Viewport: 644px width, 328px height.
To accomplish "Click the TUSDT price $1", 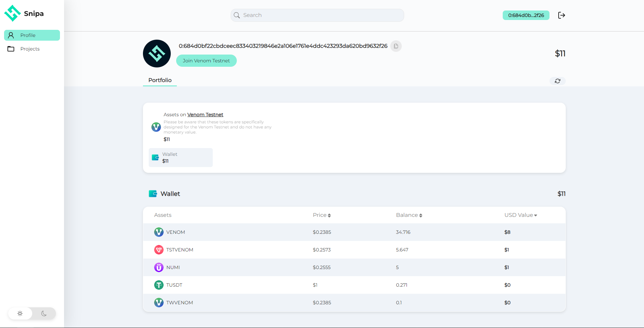I will pyautogui.click(x=315, y=285).
